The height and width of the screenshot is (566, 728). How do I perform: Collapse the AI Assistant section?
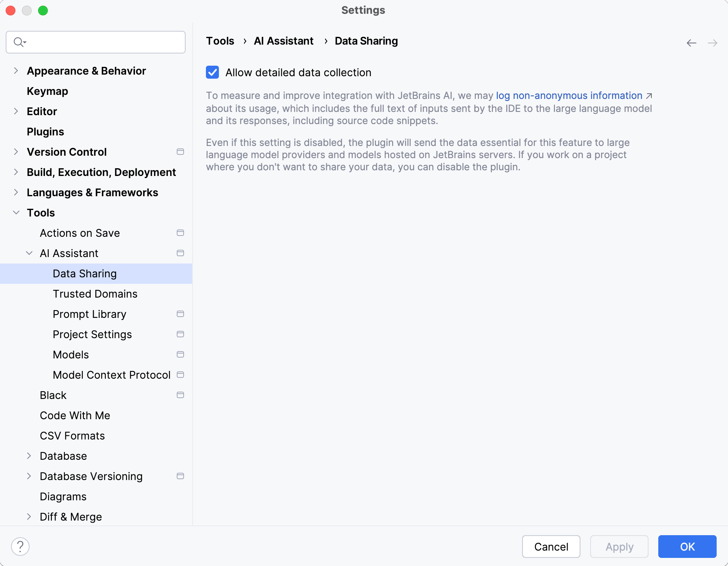[x=29, y=253]
